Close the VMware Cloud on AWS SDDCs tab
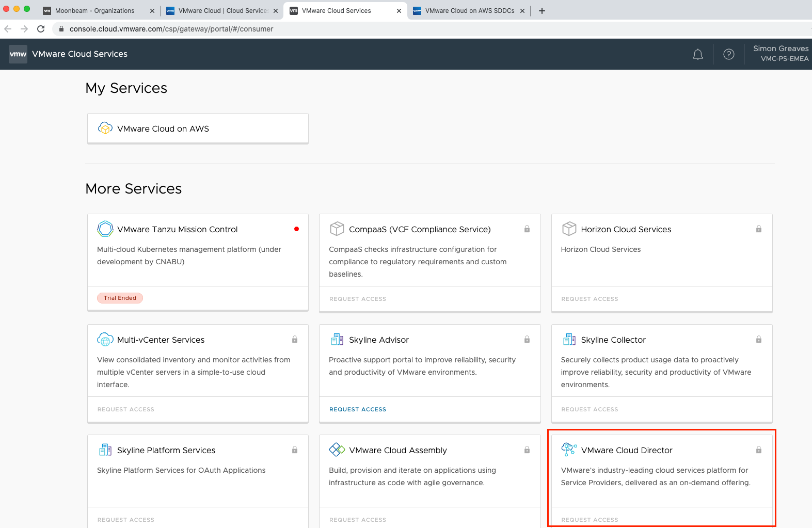The image size is (812, 528). (x=522, y=11)
